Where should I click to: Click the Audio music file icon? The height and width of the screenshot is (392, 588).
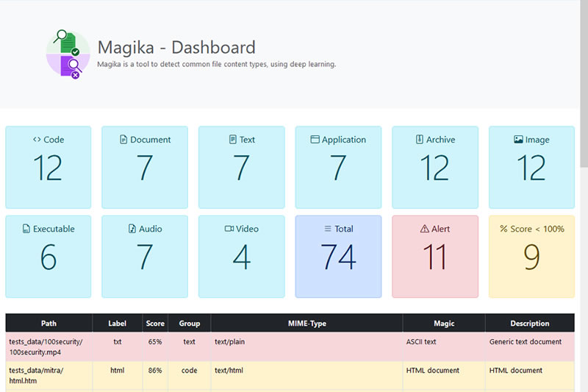[x=132, y=229]
